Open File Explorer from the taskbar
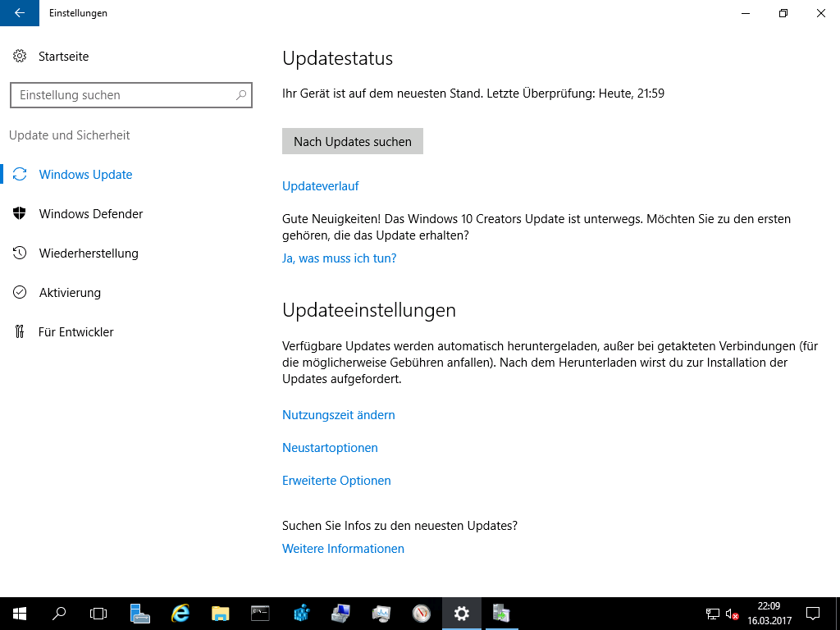This screenshot has width=840, height=630. 220,613
